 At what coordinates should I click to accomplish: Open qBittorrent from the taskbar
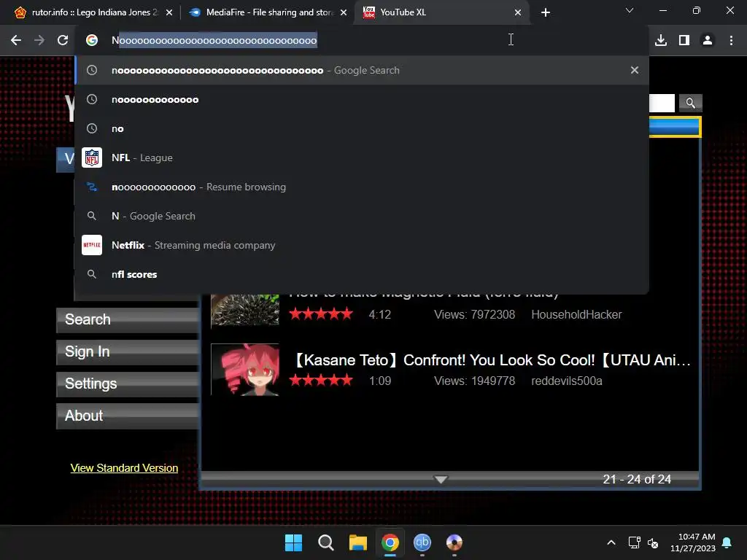(x=422, y=542)
